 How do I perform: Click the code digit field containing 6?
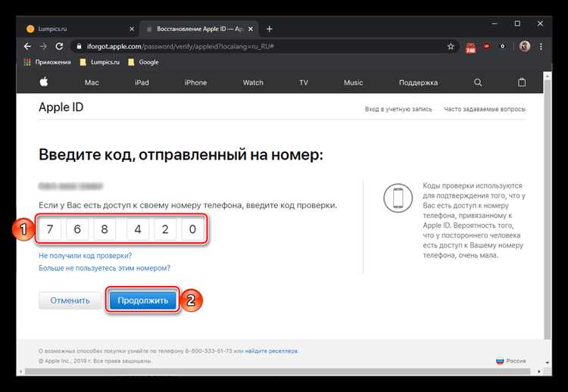click(x=77, y=229)
